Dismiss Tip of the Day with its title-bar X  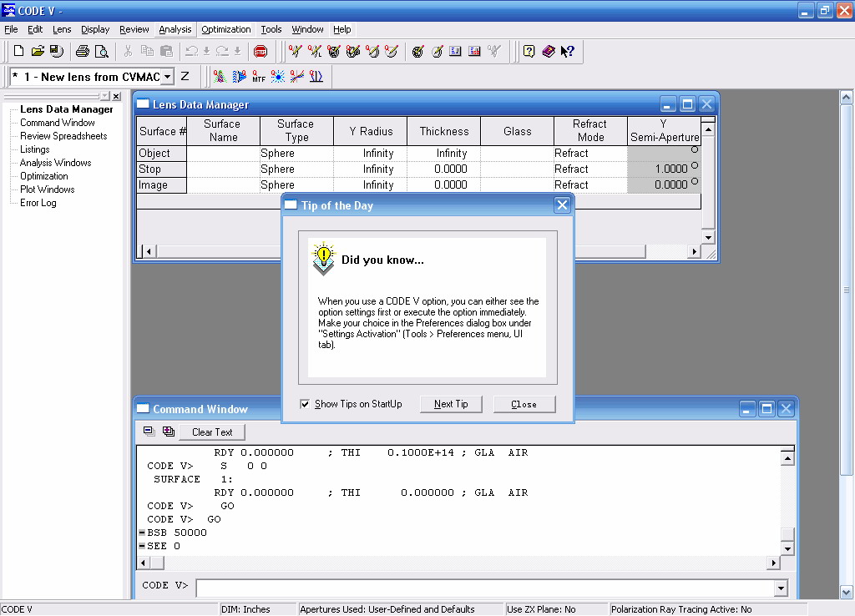click(562, 205)
